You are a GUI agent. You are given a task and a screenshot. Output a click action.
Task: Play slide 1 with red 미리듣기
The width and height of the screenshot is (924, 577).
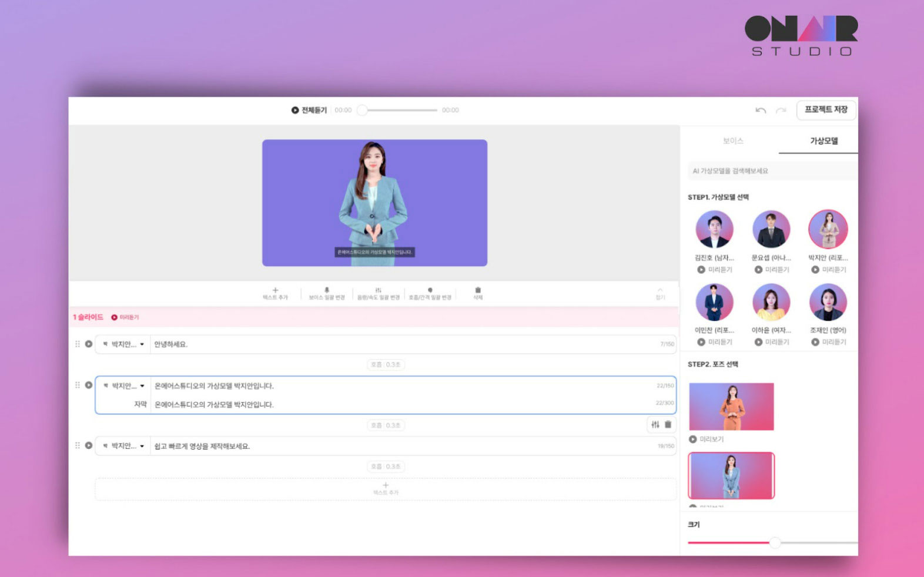pos(125,317)
